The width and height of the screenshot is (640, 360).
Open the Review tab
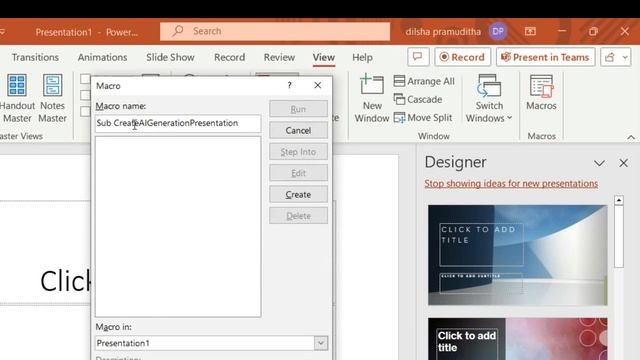(279, 57)
